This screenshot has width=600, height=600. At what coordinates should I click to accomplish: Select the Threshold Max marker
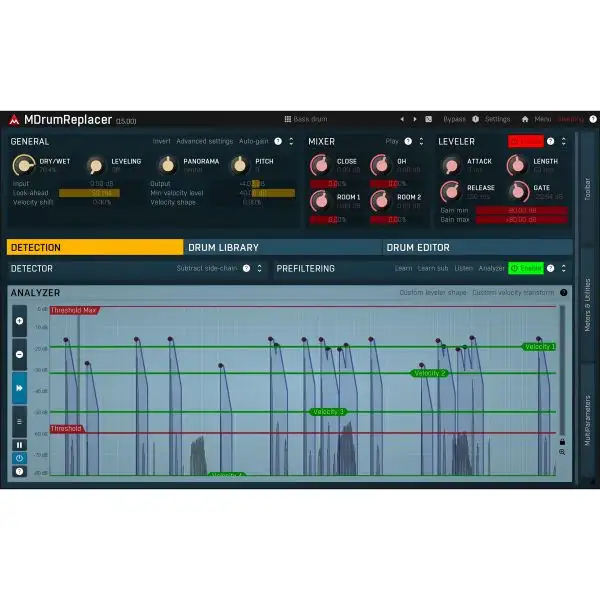(75, 310)
